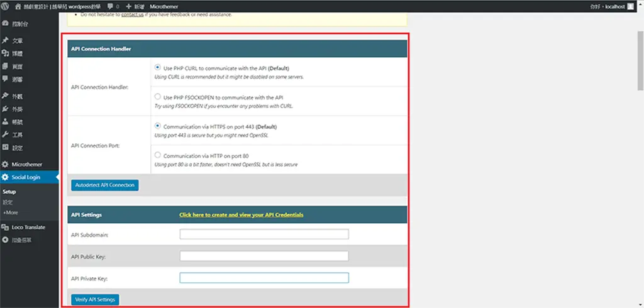Open Appearance via paintbrush icon

point(5,96)
